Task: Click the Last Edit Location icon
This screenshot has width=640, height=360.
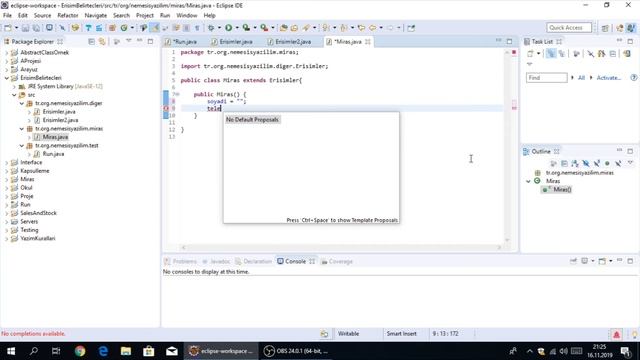Action: click(x=361, y=28)
